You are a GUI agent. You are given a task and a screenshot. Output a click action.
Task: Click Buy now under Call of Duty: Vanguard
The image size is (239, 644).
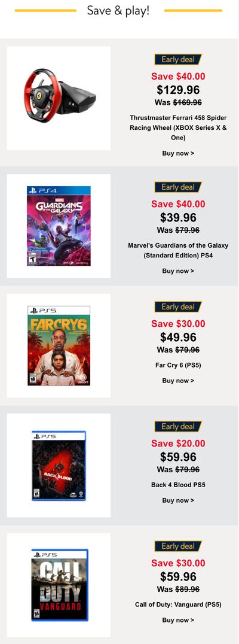click(x=178, y=620)
